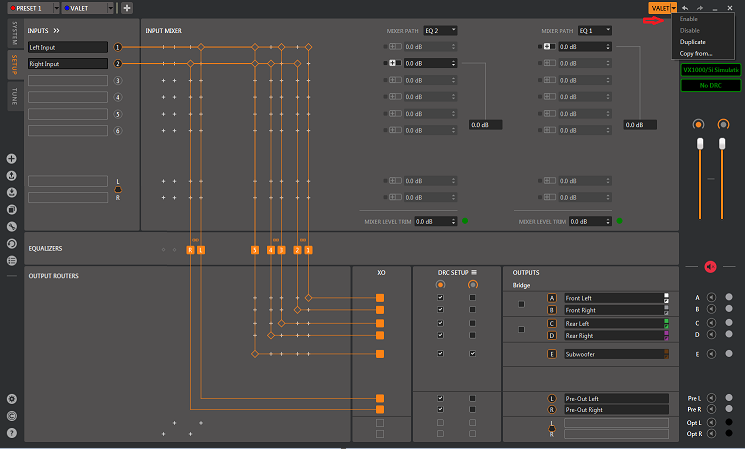Switch to the SYSTEM tab
Viewport: 745px width, 449px height.
[15, 33]
